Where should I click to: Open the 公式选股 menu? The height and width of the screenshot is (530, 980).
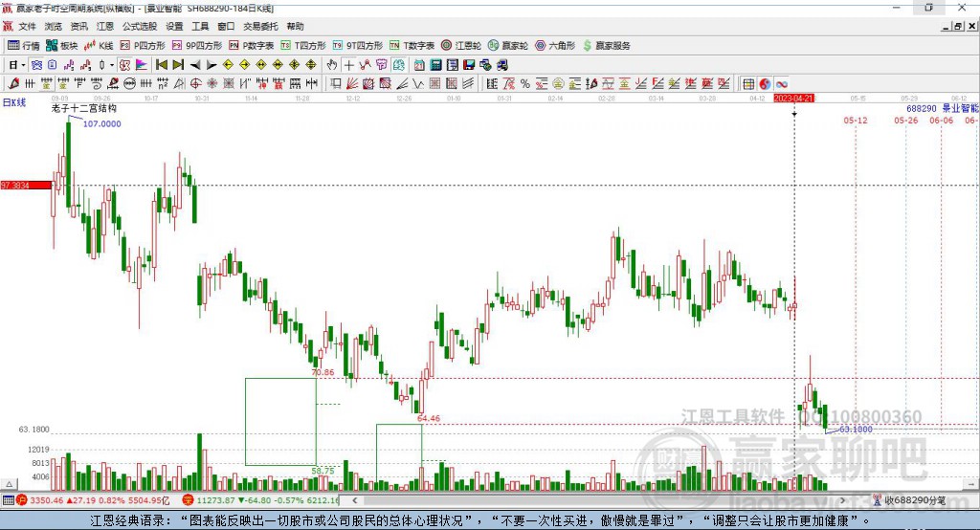click(140, 26)
